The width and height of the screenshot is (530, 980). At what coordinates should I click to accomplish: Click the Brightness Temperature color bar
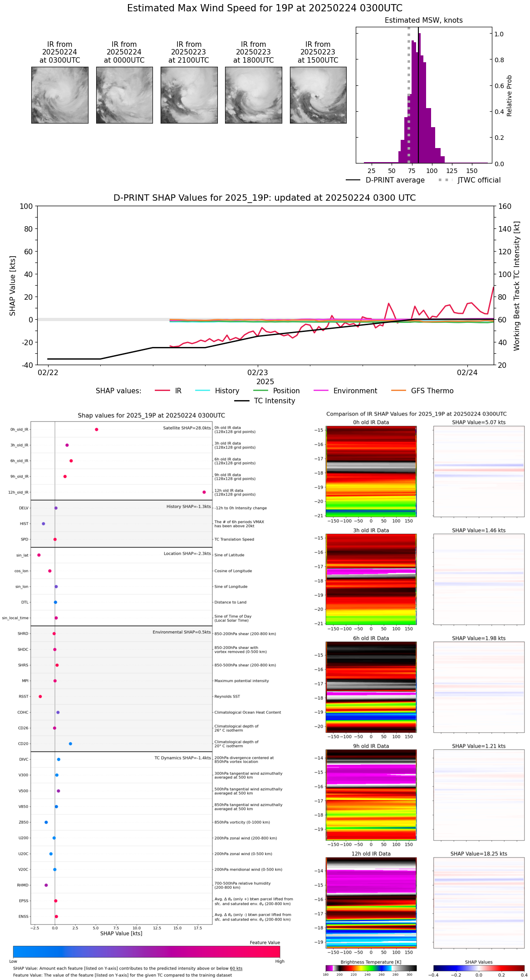pyautogui.click(x=371, y=968)
